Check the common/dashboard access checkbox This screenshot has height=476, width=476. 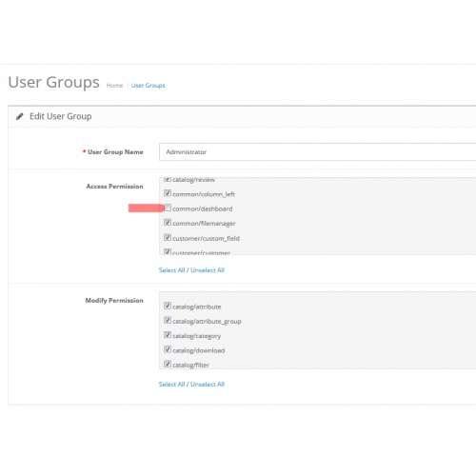coord(168,208)
